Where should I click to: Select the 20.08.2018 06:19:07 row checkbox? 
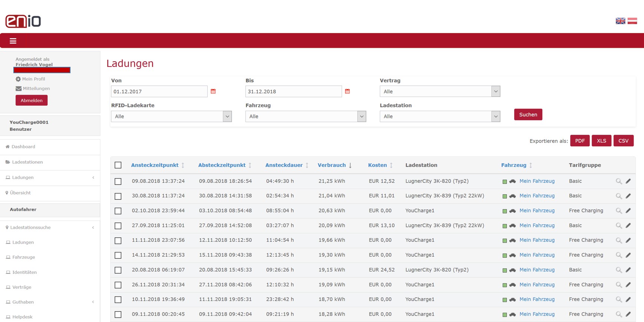coord(118,270)
